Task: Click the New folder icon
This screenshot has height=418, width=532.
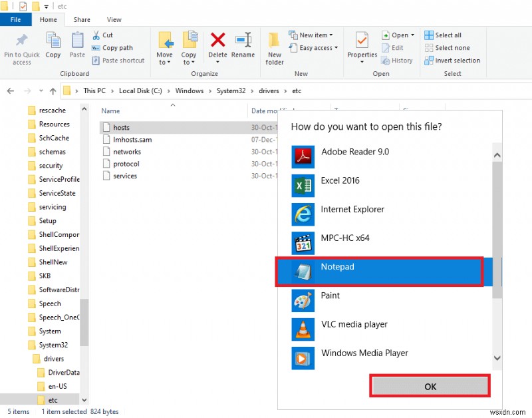Action: click(274, 41)
